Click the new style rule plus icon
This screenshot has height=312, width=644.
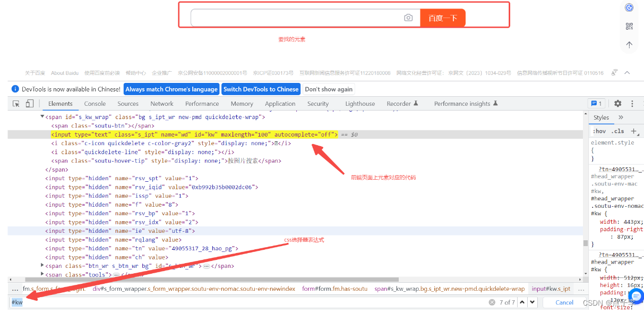coord(633,131)
